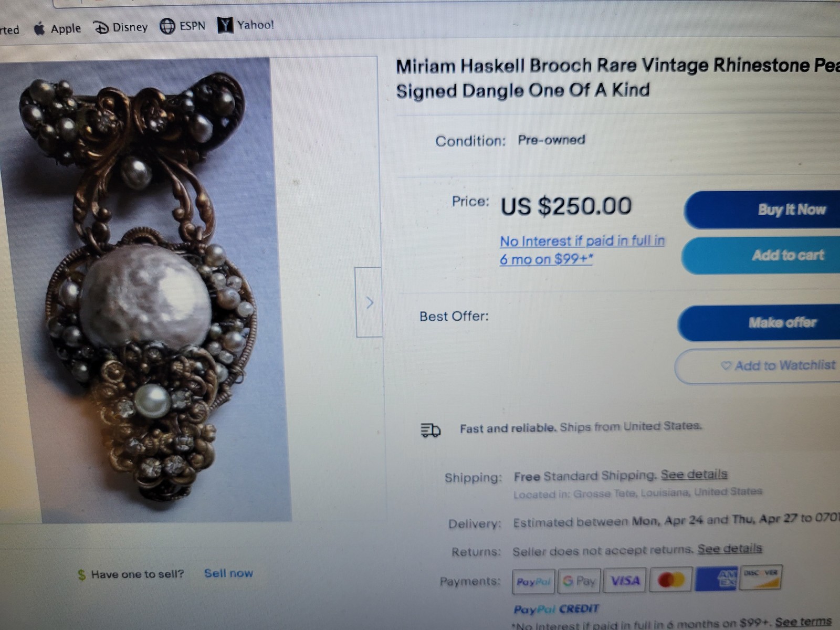Viewport: 840px width, 630px height.
Task: Click the VISA payment icon
Action: point(625,580)
